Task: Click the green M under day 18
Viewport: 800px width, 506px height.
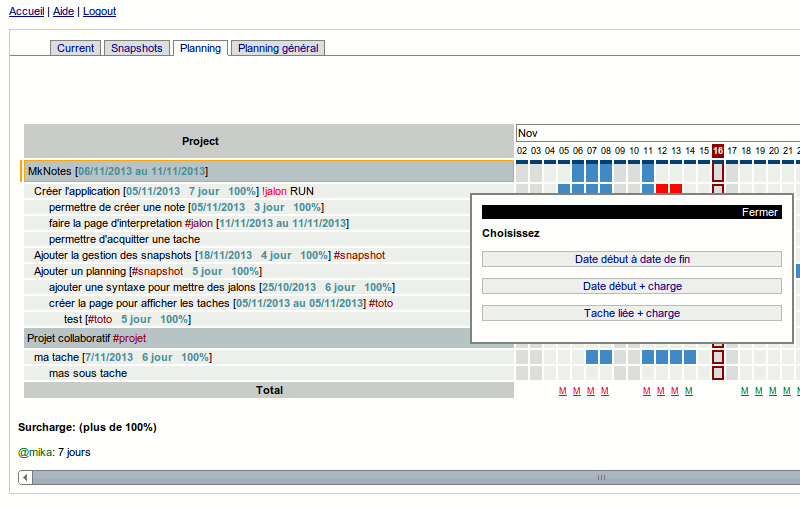Action: [x=745, y=391]
